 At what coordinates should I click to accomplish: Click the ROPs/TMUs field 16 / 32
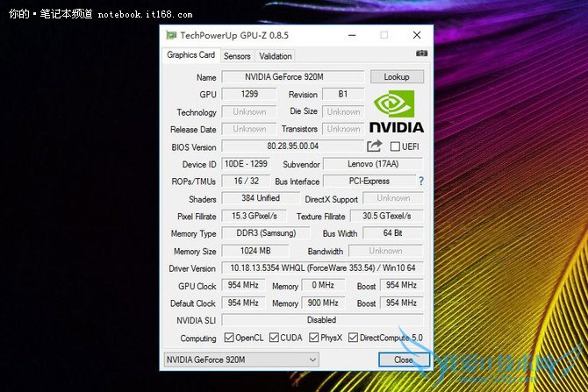(246, 181)
